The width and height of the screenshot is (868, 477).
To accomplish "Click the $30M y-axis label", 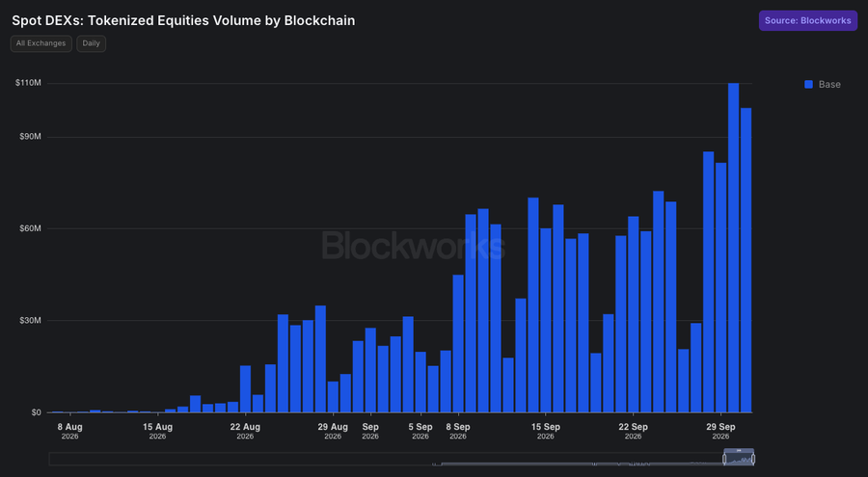I will (31, 320).
